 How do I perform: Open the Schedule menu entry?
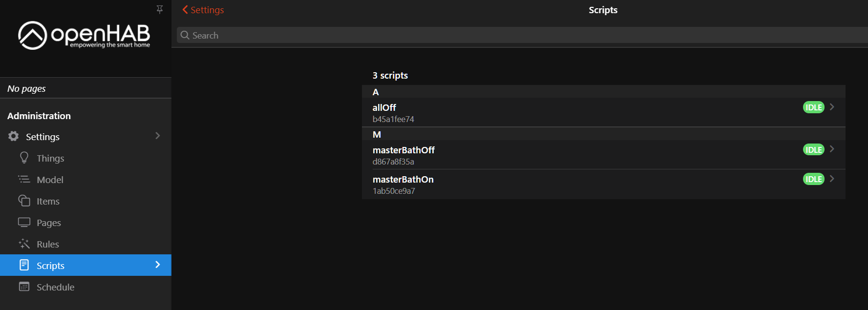(x=55, y=287)
